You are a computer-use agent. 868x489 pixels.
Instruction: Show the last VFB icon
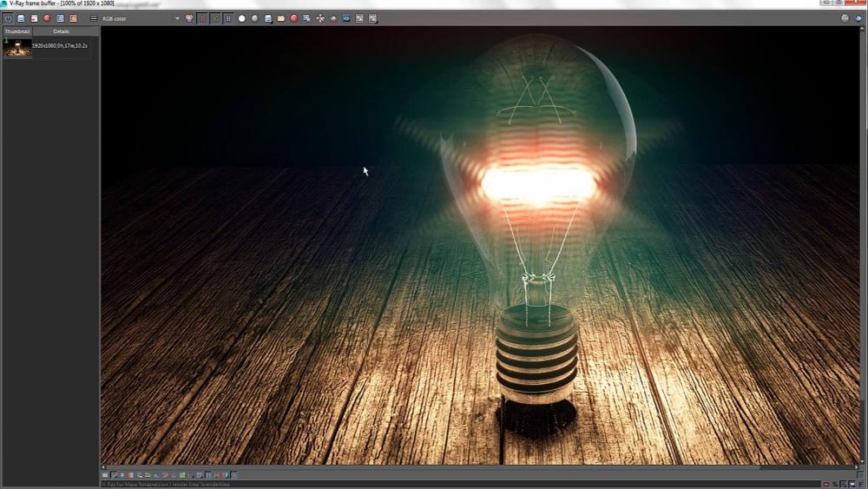coord(360,18)
